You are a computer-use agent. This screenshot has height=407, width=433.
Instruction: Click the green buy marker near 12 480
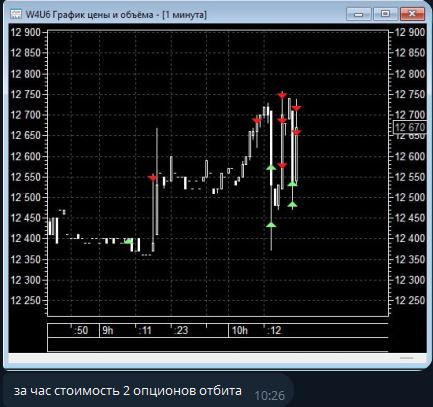pos(292,205)
